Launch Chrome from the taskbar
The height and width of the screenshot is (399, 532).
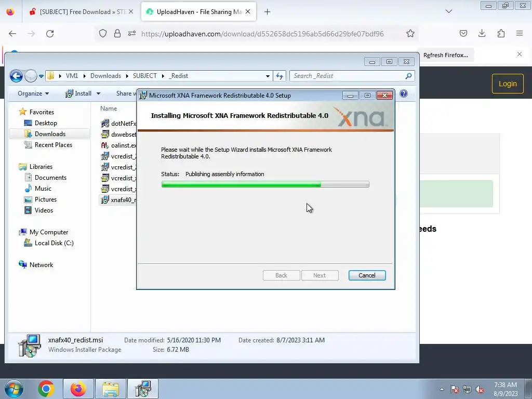pos(46,389)
